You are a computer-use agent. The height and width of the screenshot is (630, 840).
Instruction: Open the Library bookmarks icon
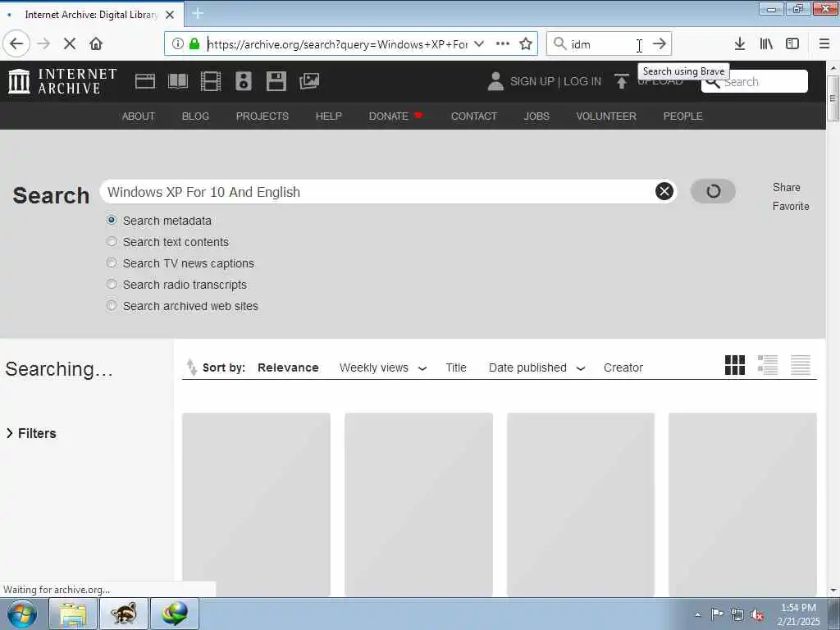766,43
